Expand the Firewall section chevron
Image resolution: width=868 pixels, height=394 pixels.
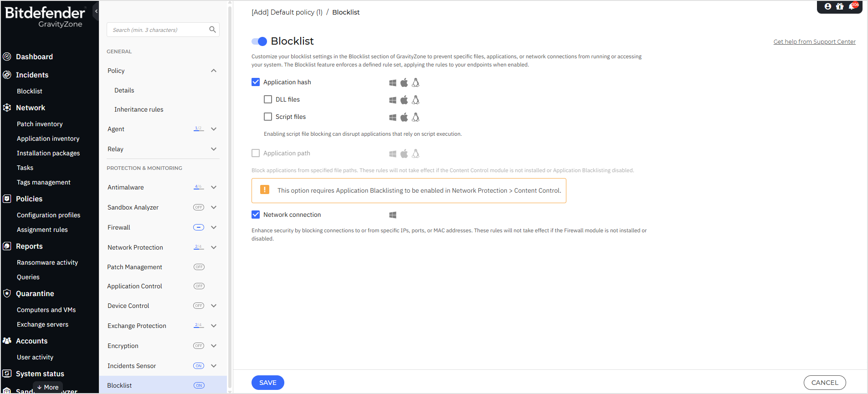(214, 227)
